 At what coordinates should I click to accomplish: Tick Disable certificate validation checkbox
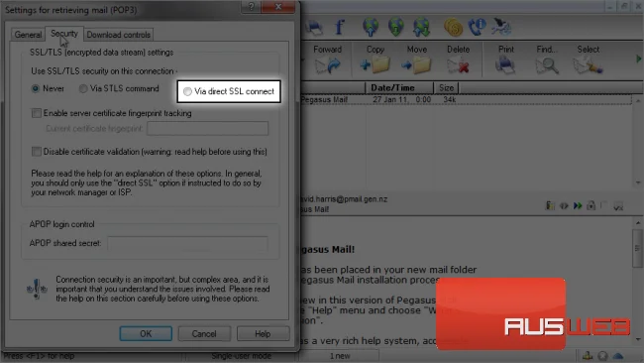37,152
